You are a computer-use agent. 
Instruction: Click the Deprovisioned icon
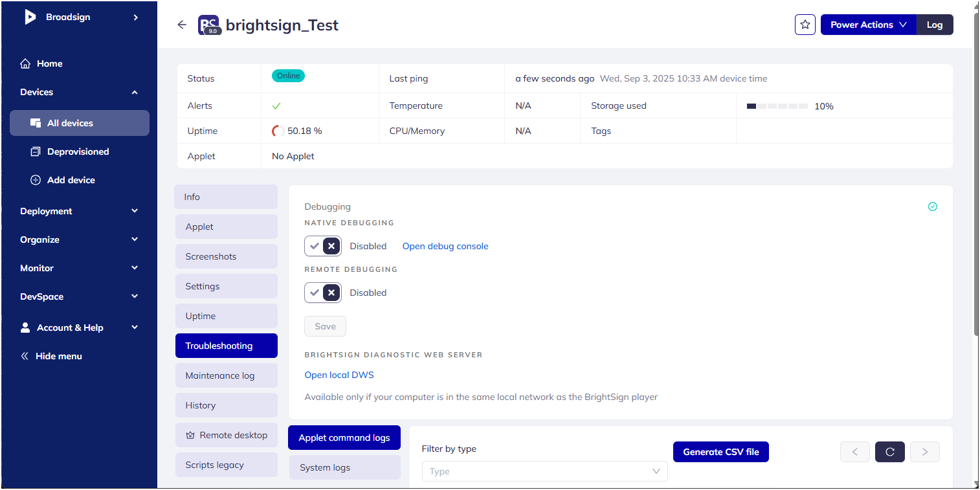[x=36, y=151]
